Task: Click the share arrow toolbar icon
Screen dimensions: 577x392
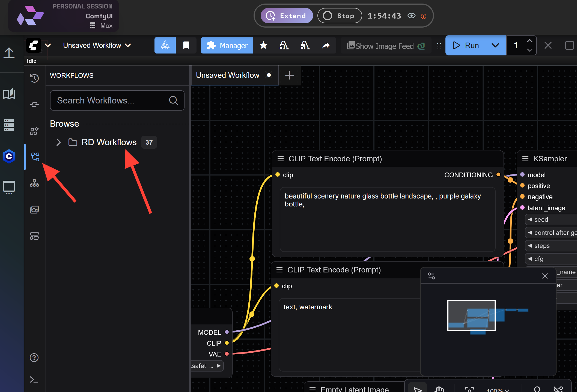Action: point(326,45)
